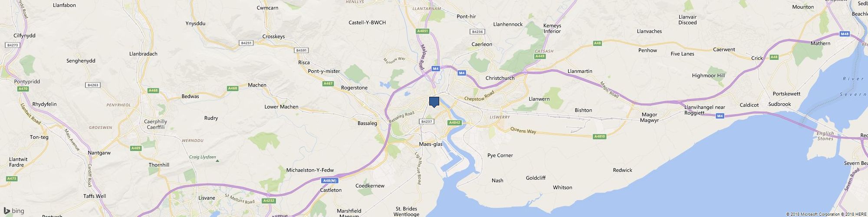Click the Craig Llysfaen peak marker

pyautogui.click(x=217, y=161)
